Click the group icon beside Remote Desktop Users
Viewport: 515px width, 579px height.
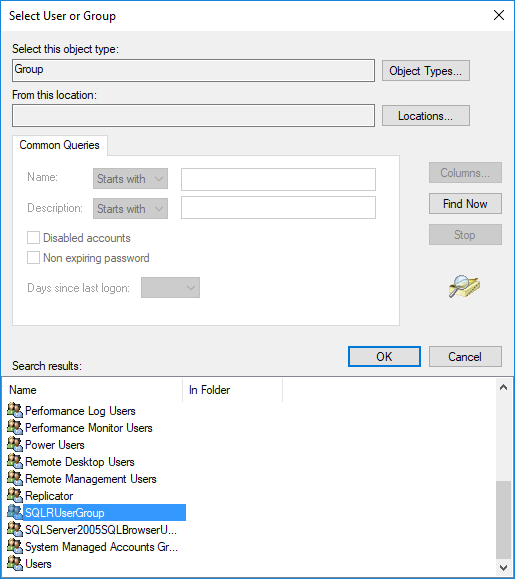[x=15, y=461]
